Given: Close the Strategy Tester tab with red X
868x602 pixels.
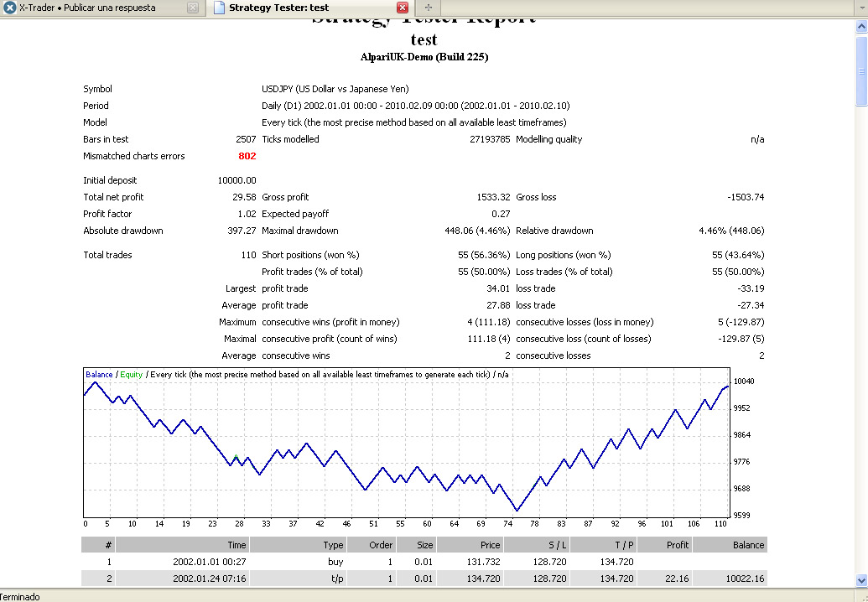Looking at the screenshot, I should 402,8.
